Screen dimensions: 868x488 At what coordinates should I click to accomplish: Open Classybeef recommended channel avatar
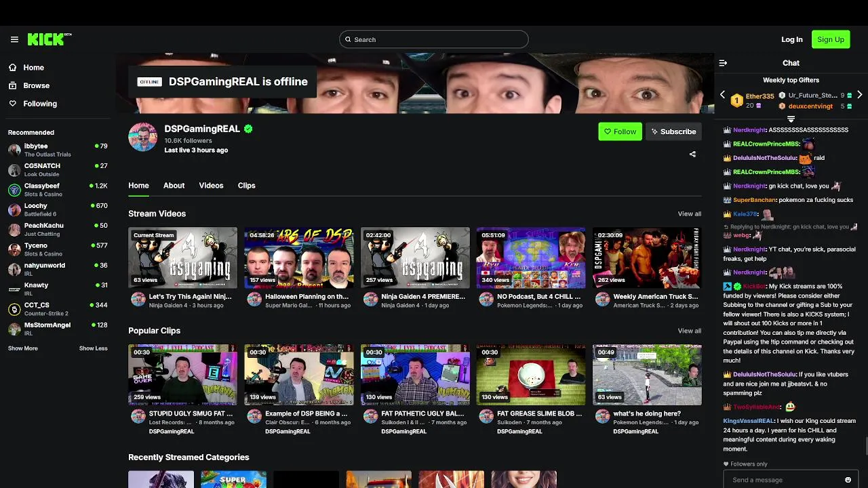coord(14,190)
